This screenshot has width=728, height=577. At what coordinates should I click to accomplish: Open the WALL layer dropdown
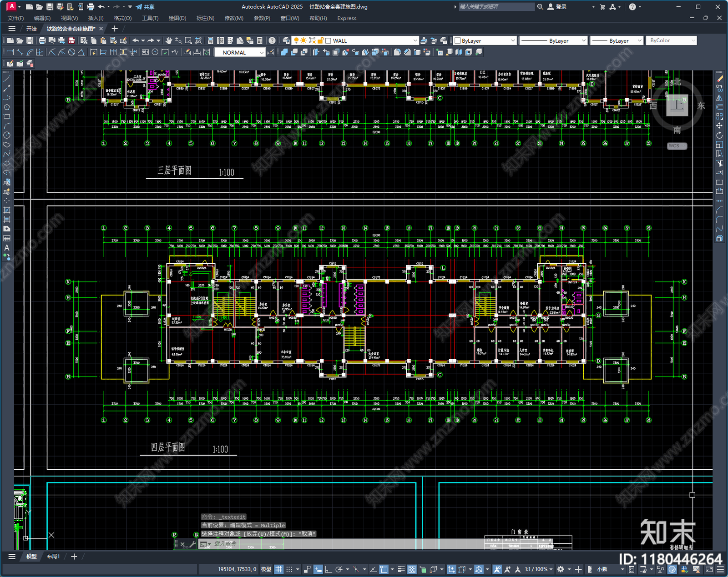(x=415, y=40)
